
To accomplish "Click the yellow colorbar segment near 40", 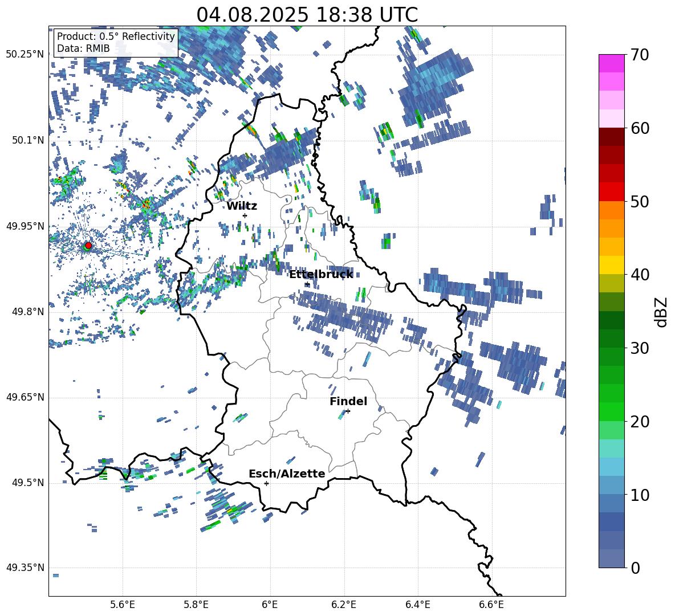I will point(612,265).
